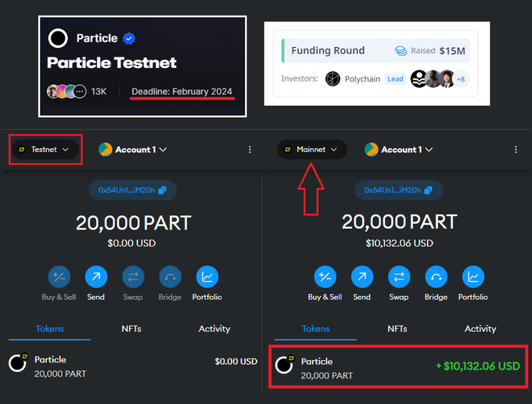The width and height of the screenshot is (532, 404).
Task: Click Buy & Sell icon in Mainnet wallet
Action: 325,276
